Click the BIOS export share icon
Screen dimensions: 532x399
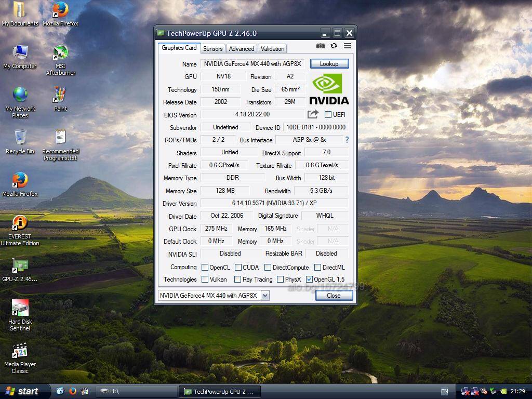313,114
